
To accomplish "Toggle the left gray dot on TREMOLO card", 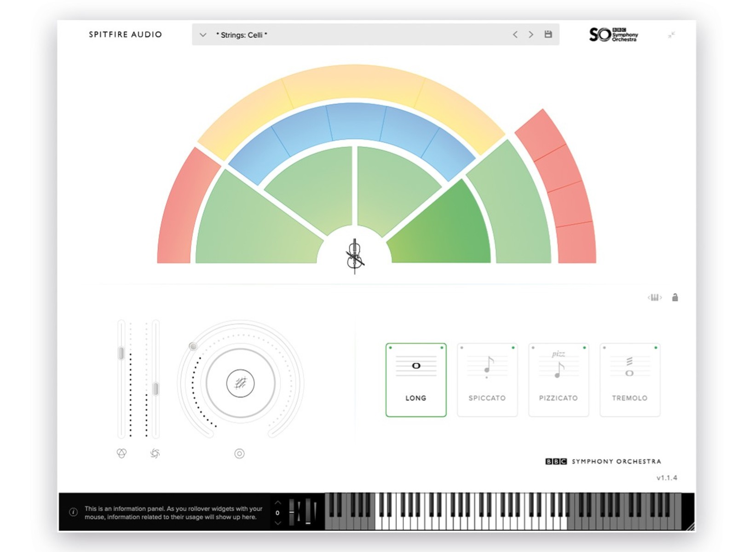I will pos(604,348).
